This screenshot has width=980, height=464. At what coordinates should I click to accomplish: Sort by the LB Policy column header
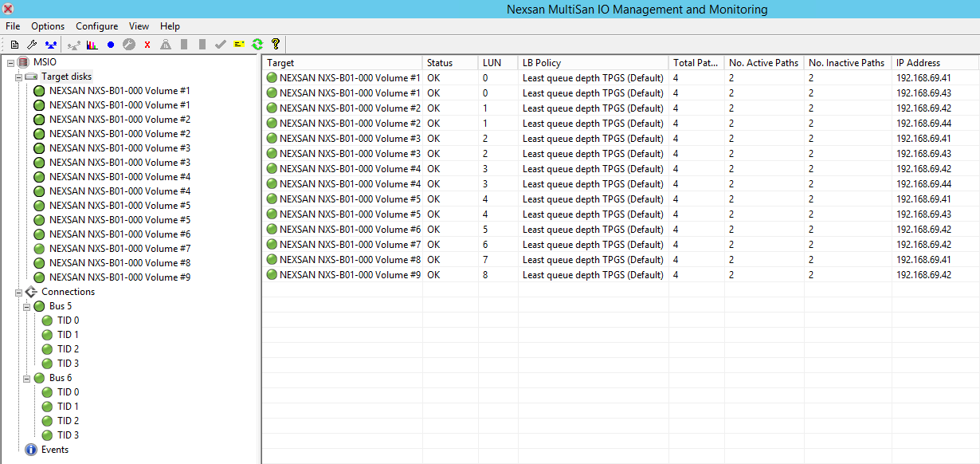594,63
